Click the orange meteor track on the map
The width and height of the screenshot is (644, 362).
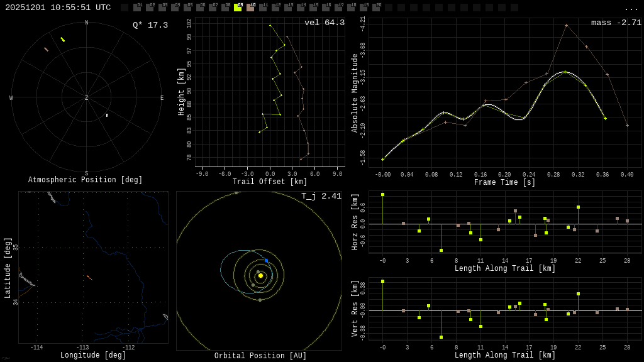pyautogui.click(x=89, y=278)
